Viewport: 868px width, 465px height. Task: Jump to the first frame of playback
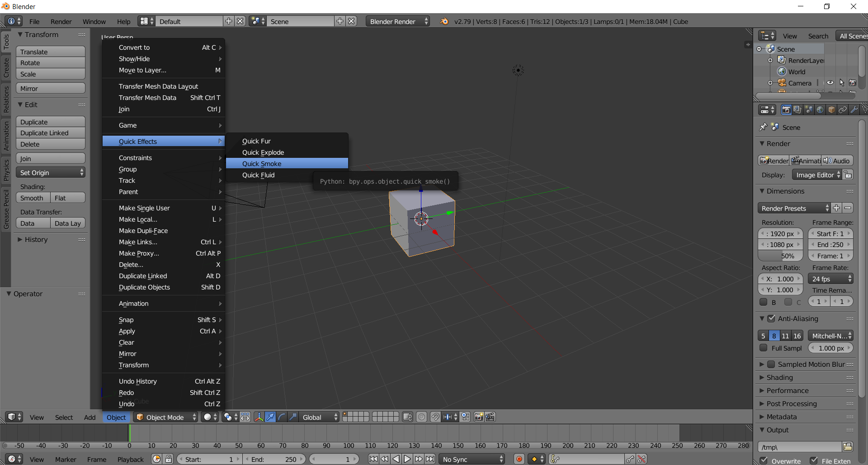coord(373,459)
